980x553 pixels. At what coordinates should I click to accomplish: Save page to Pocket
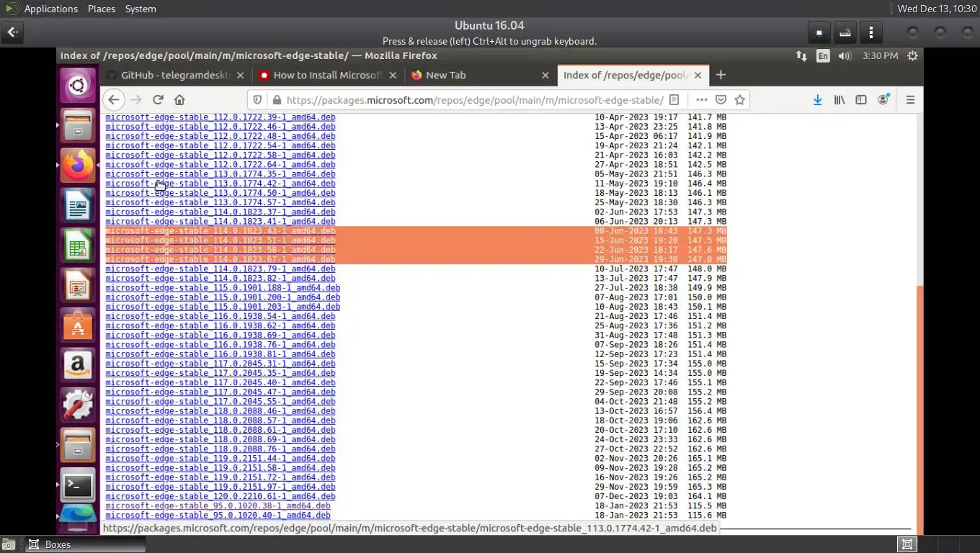point(721,100)
